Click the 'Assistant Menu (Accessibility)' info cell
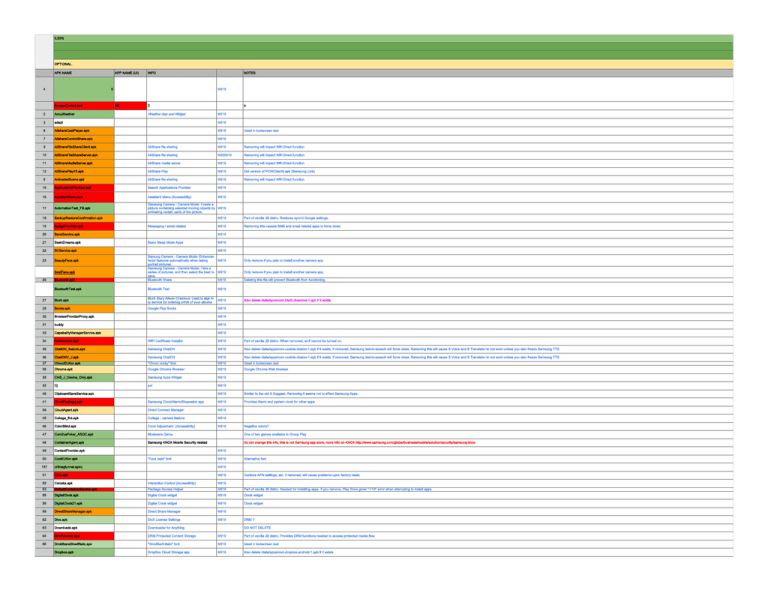The height and width of the screenshot is (593, 768). click(181, 197)
